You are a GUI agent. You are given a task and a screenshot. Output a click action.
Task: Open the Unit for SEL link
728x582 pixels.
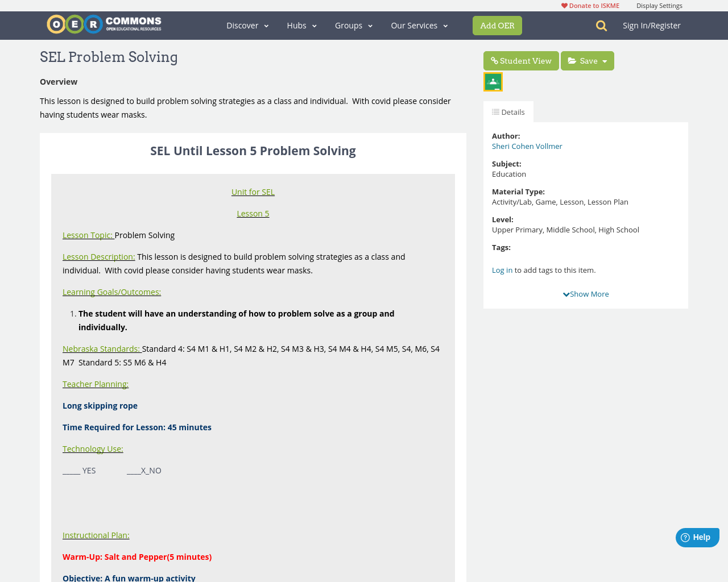253,191
